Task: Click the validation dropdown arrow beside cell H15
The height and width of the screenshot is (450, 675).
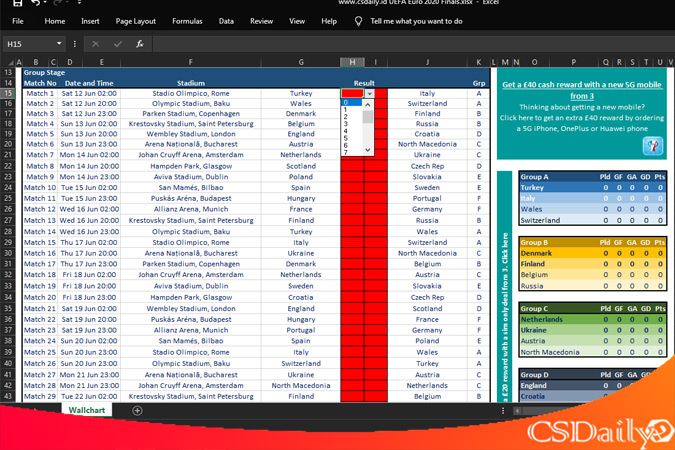Action: pos(369,93)
